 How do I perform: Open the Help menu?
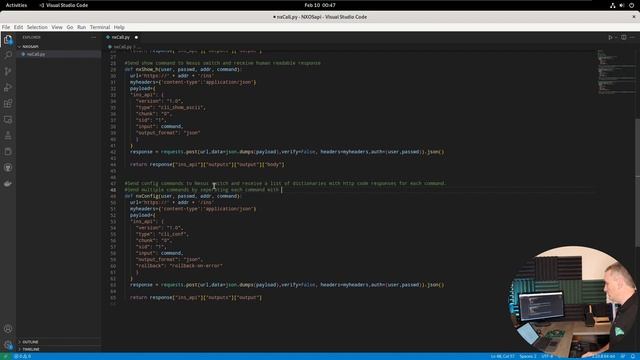[119, 27]
